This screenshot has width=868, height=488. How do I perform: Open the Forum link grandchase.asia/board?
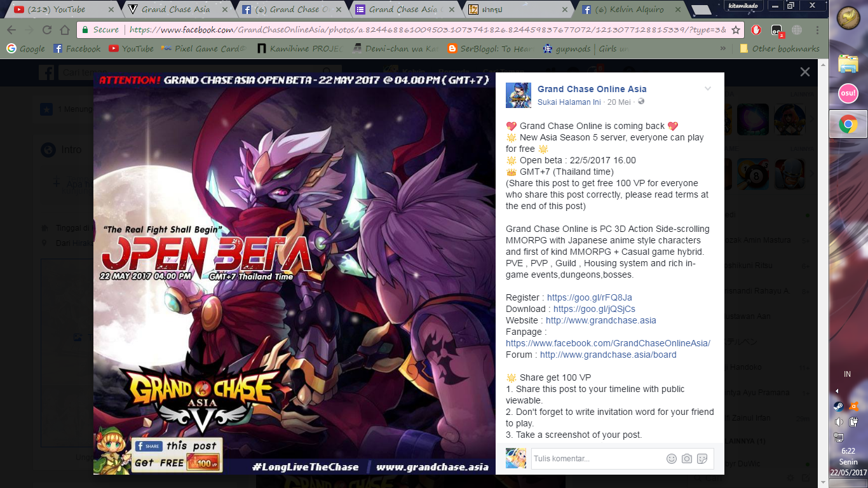pos(608,355)
